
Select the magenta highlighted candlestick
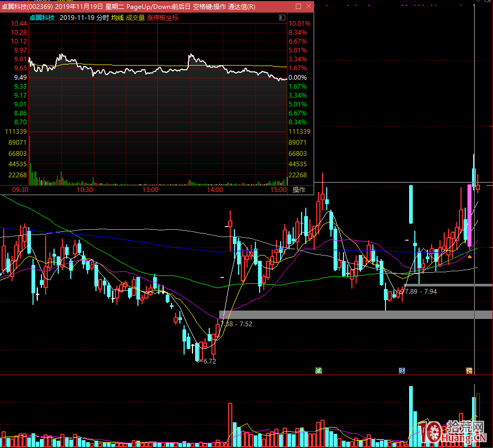point(469,215)
